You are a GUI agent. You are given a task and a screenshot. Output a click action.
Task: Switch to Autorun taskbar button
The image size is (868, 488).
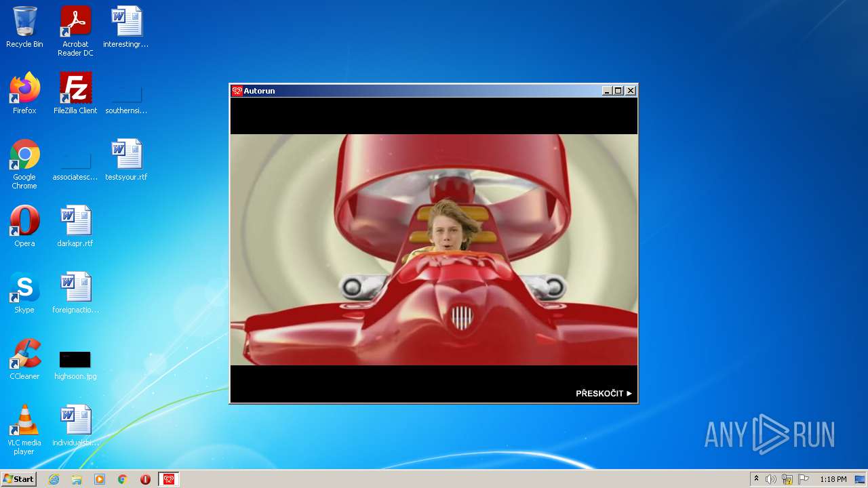click(169, 479)
